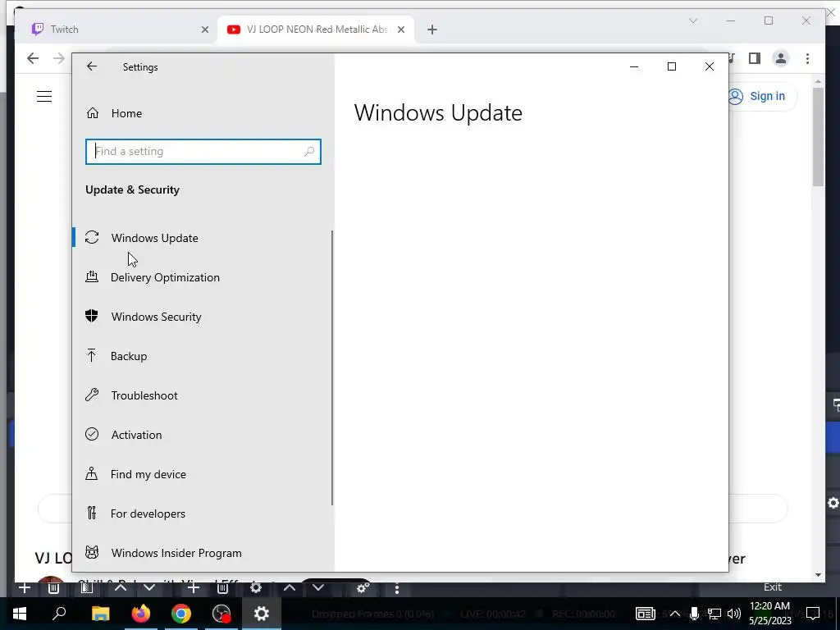840x630 pixels.
Task: Click the Update & Security heading
Action: 132,189
